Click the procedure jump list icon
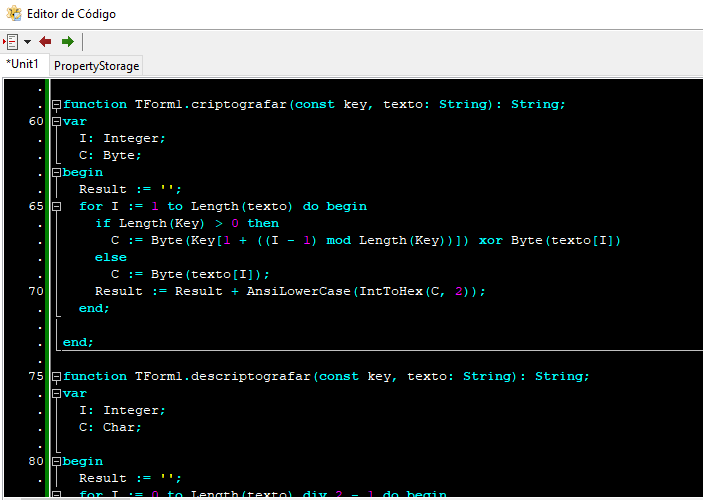Screen dimensions: 703x500 (11, 42)
